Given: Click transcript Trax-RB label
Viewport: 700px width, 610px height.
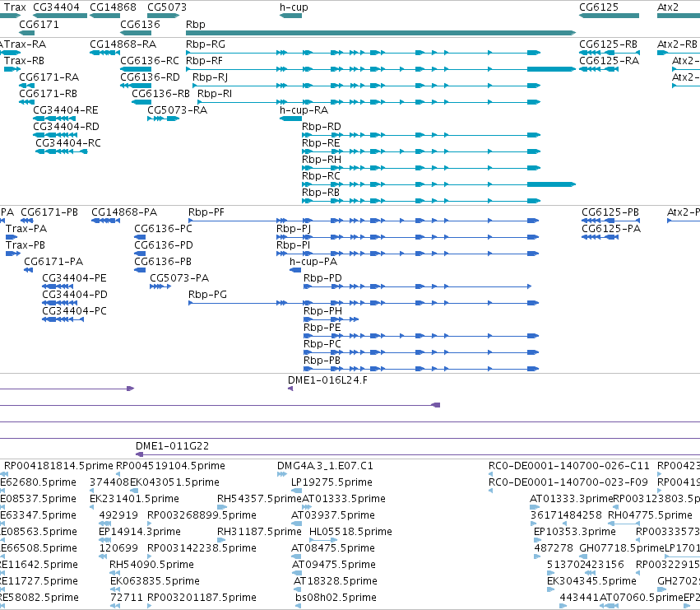Looking at the screenshot, I should pyautogui.click(x=24, y=61).
